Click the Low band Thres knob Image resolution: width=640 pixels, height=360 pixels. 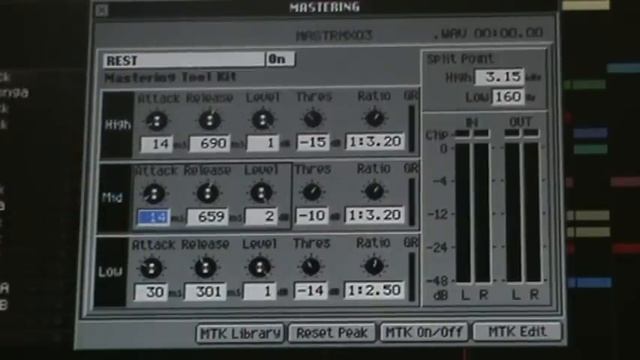[x=311, y=267]
